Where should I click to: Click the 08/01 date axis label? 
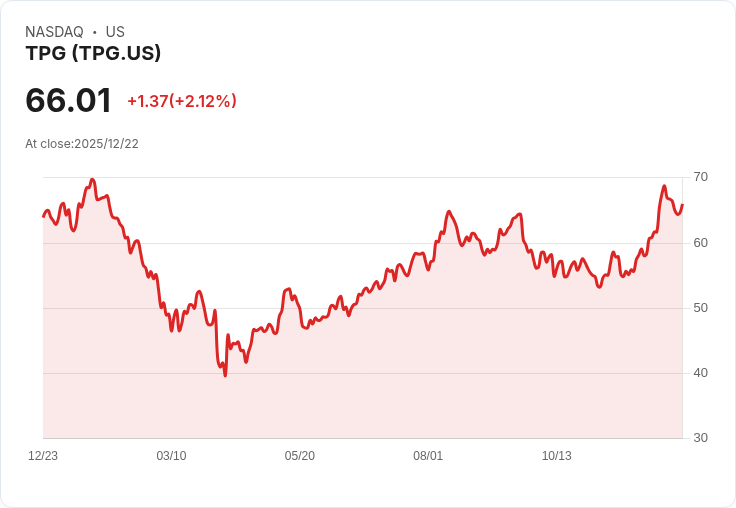428,456
